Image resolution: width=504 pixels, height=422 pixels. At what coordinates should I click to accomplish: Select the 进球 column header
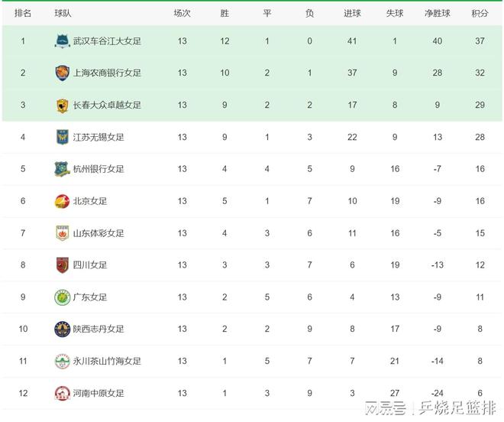click(352, 13)
